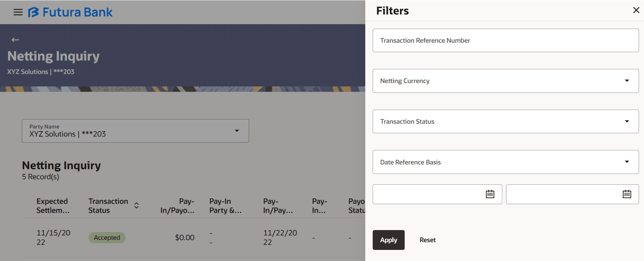Viewport: 644px width, 261px height.
Task: Close the Filters panel
Action: click(636, 10)
